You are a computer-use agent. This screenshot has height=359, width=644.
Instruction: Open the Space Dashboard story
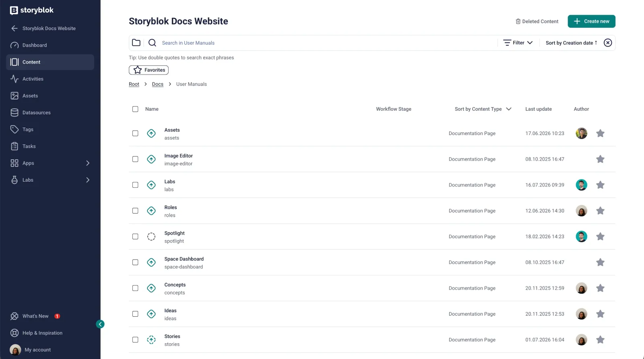pos(184,259)
